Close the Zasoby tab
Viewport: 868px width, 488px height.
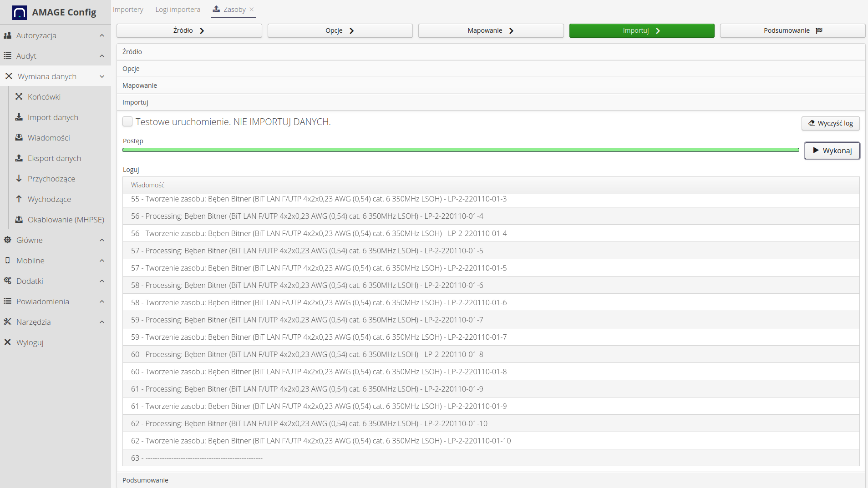point(251,10)
